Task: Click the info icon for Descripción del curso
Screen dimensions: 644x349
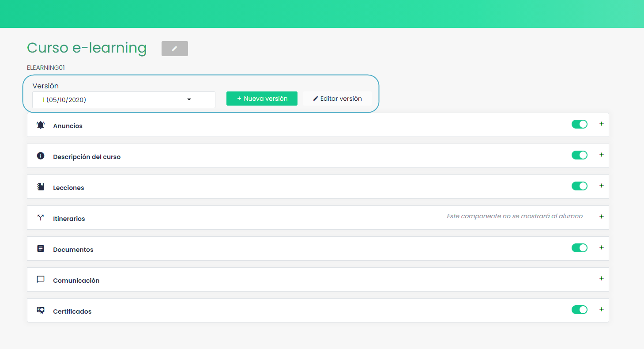Action: [41, 156]
